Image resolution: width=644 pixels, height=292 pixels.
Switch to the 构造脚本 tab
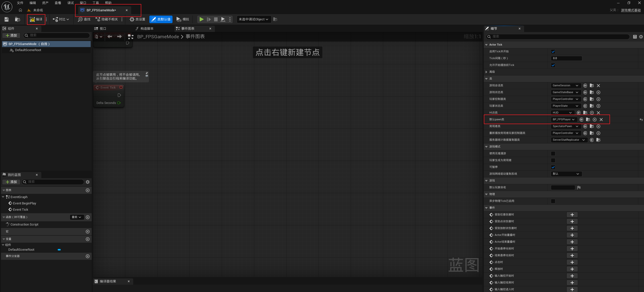point(145,29)
